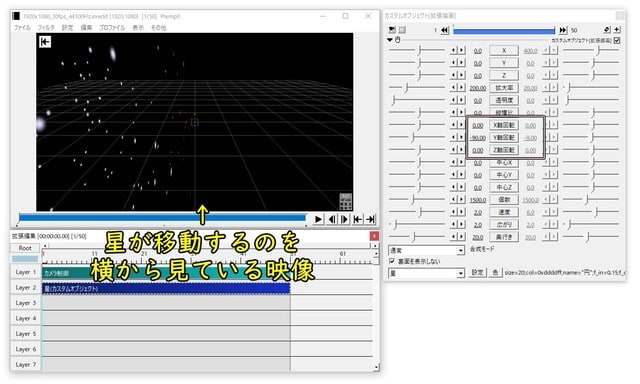Step back one frame in preview
This screenshot has width=640, height=384.
click(332, 219)
